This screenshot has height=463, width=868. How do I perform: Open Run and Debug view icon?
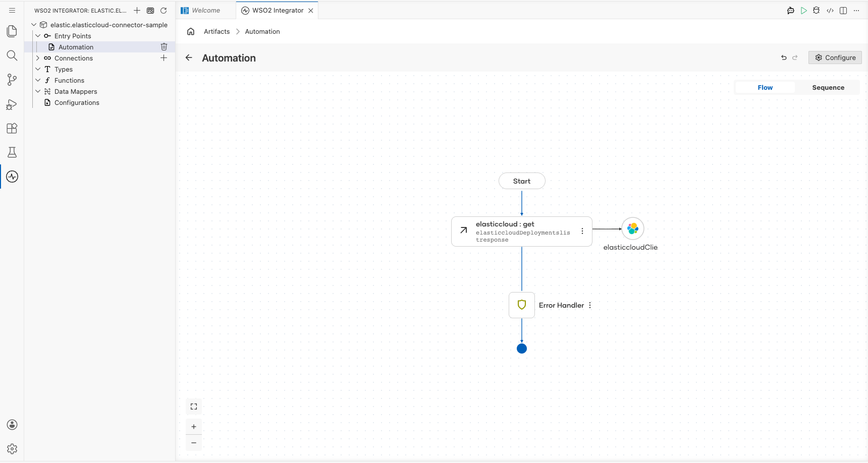12,104
